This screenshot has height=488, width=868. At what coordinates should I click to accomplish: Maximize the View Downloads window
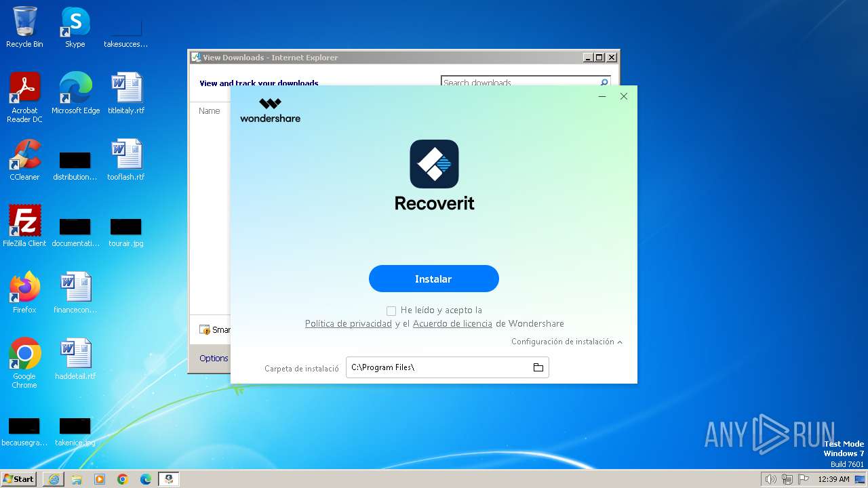pyautogui.click(x=599, y=58)
